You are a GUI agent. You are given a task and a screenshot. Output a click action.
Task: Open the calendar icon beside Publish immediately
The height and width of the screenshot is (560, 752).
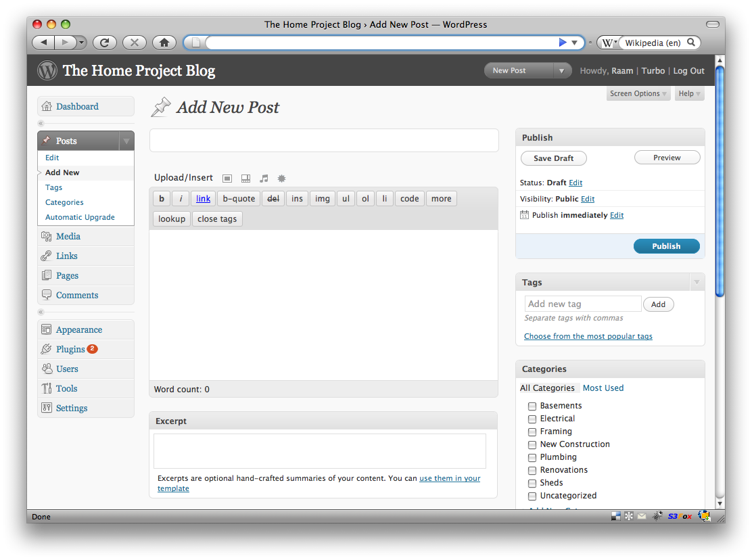pyautogui.click(x=524, y=215)
